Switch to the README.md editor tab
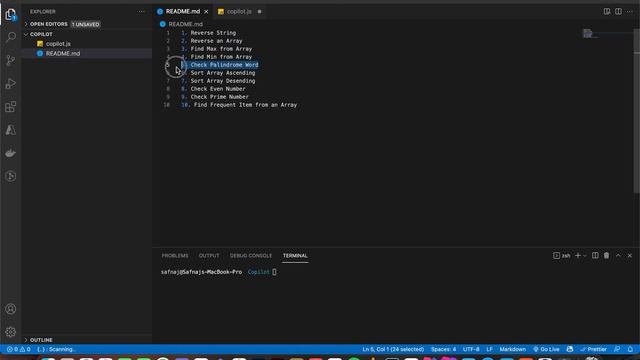This screenshot has height=360, width=640. click(182, 11)
